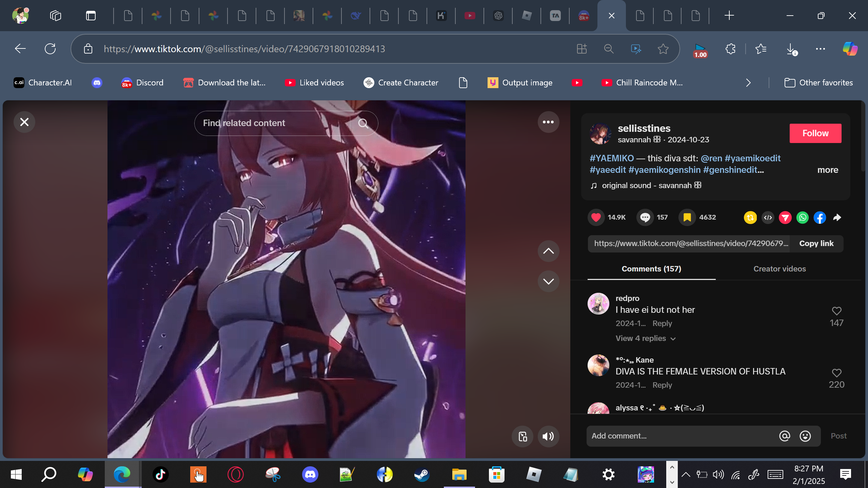Click the search magnifier in Find related content
Screen dimensions: 868x488
[x=363, y=123]
